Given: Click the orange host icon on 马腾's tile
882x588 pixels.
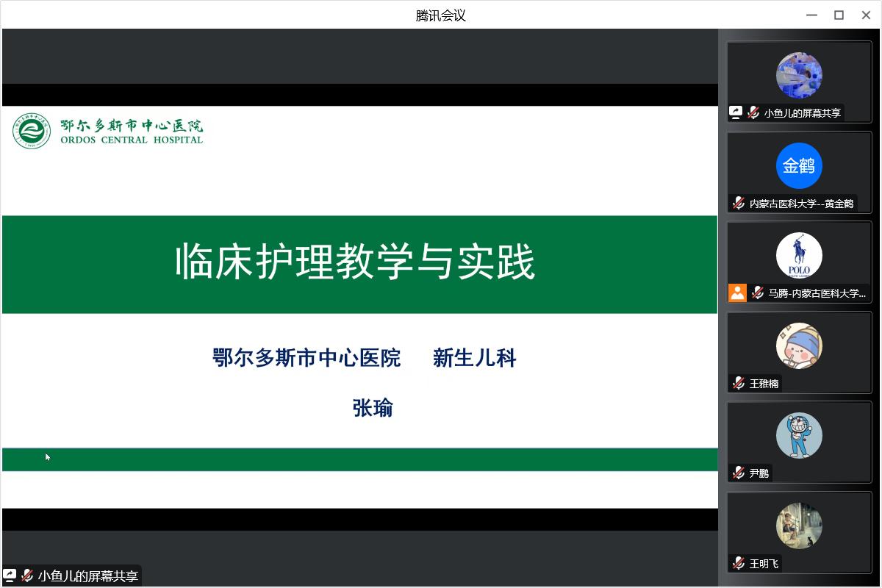Looking at the screenshot, I should click(x=737, y=293).
